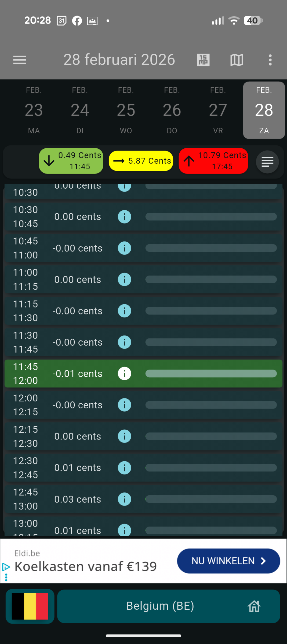This screenshot has height=644, width=287.
Task: Tap the home icon beside Belgium
Action: click(x=254, y=606)
